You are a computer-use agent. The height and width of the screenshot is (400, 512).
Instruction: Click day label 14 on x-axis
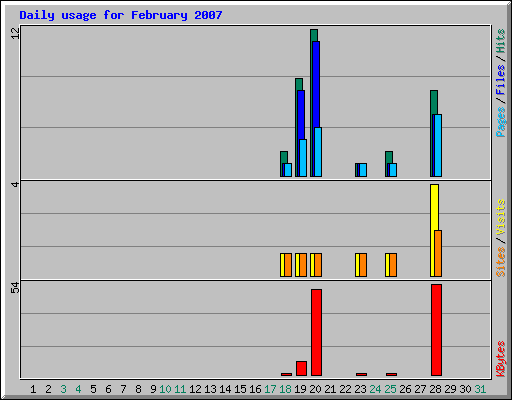[x=225, y=389]
